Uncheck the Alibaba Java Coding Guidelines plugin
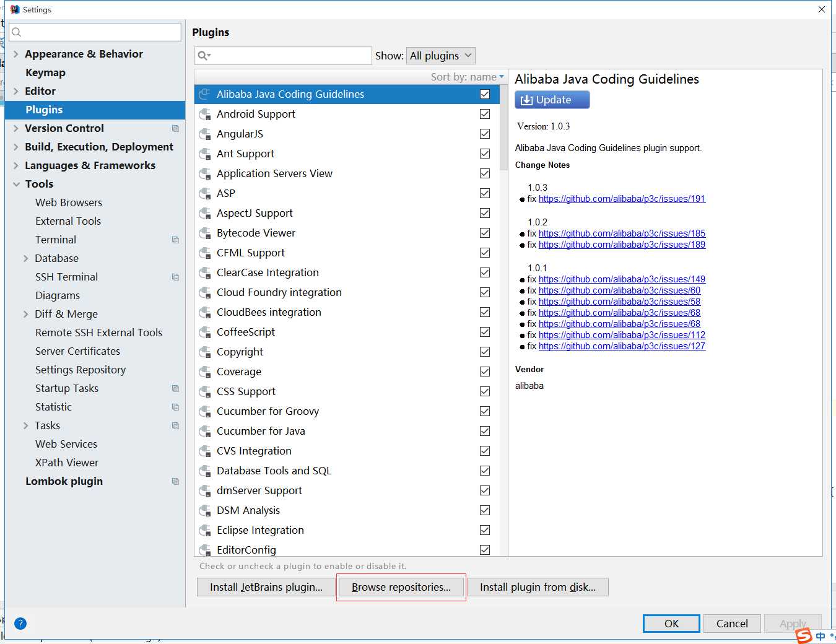The width and height of the screenshot is (836, 644). (485, 94)
